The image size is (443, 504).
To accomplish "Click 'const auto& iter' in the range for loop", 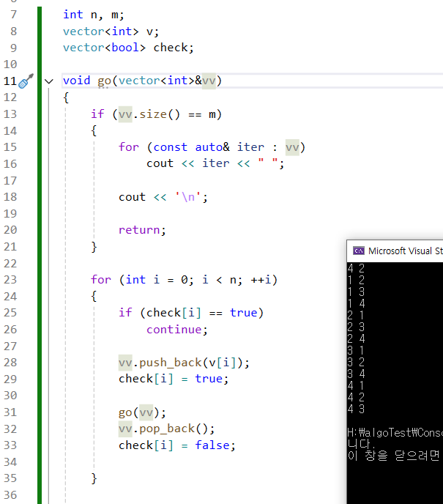I will (209, 147).
